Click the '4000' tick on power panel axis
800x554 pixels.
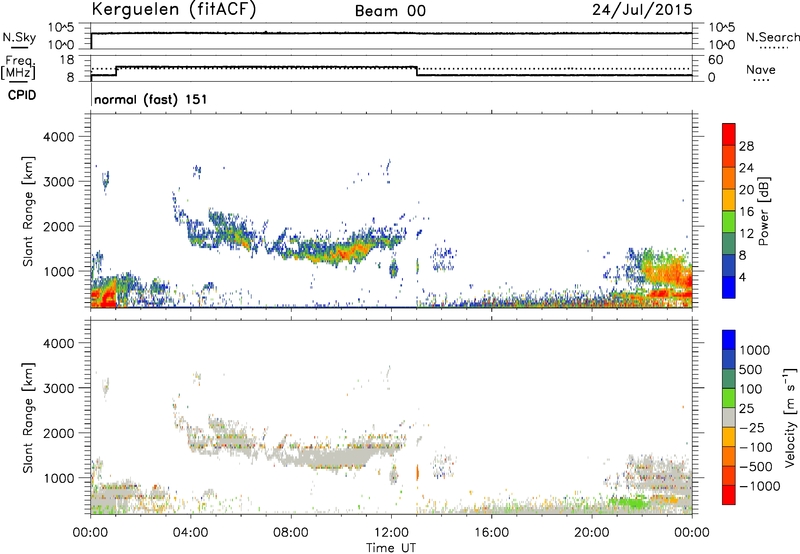click(x=58, y=137)
